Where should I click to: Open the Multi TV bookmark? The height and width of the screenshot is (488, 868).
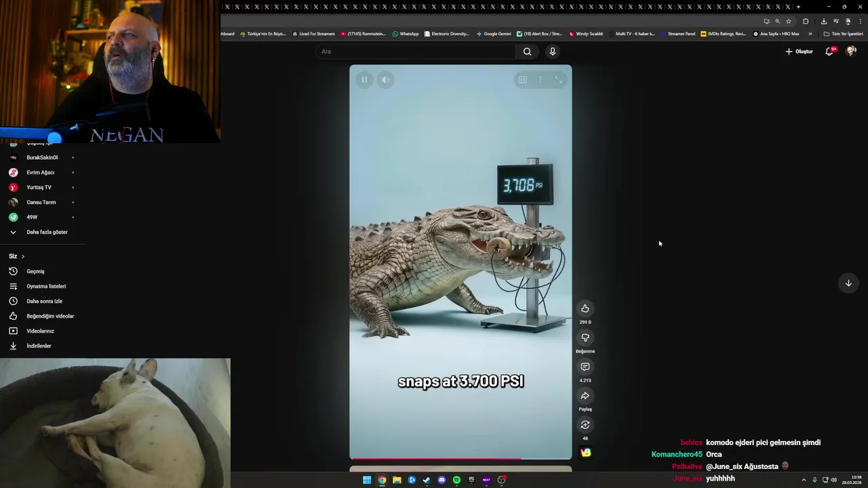[x=632, y=34]
